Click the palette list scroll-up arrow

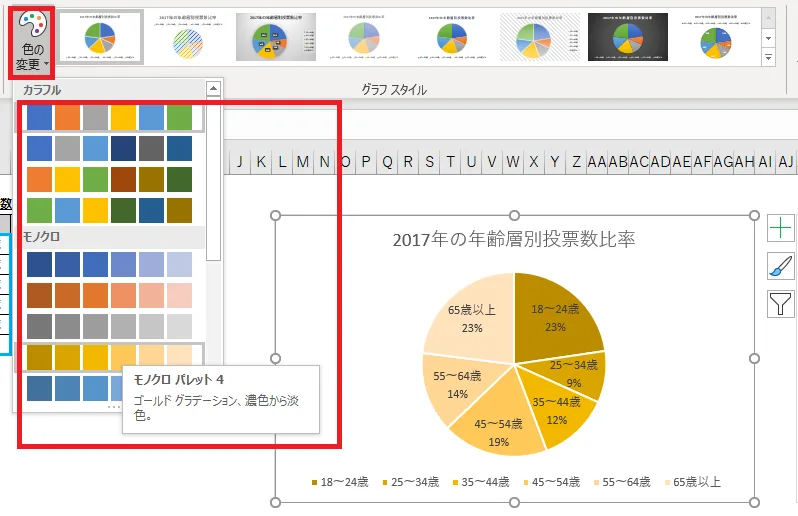[x=213, y=89]
